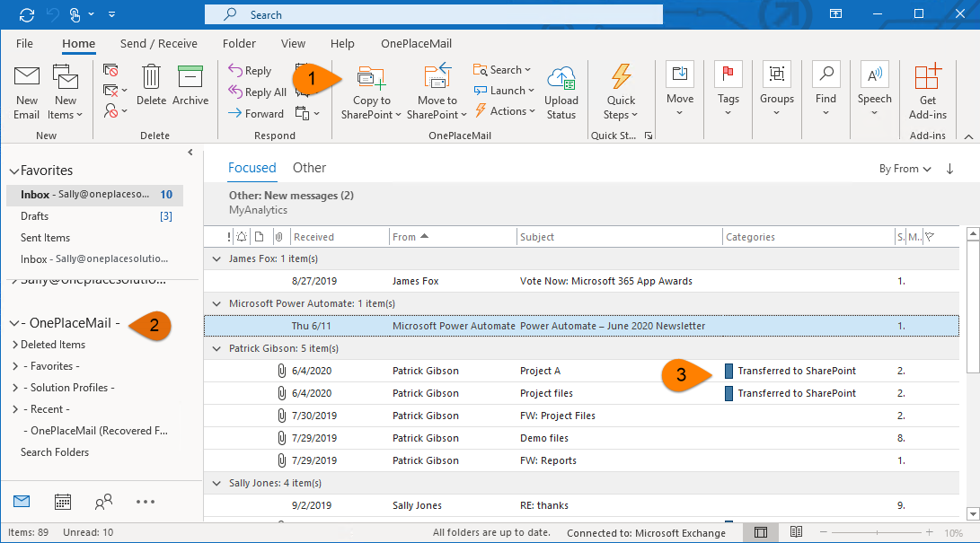Viewport: 980px width, 543px height.
Task: Switch to the Other inbox tab
Action: click(x=309, y=168)
